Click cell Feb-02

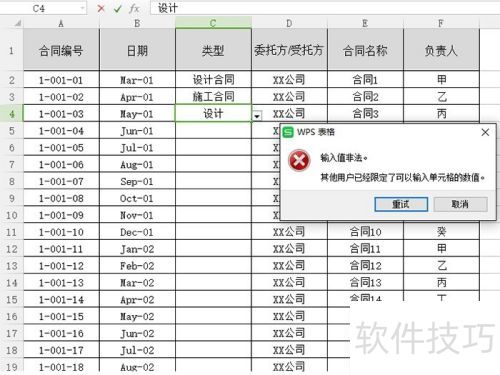coord(137,266)
